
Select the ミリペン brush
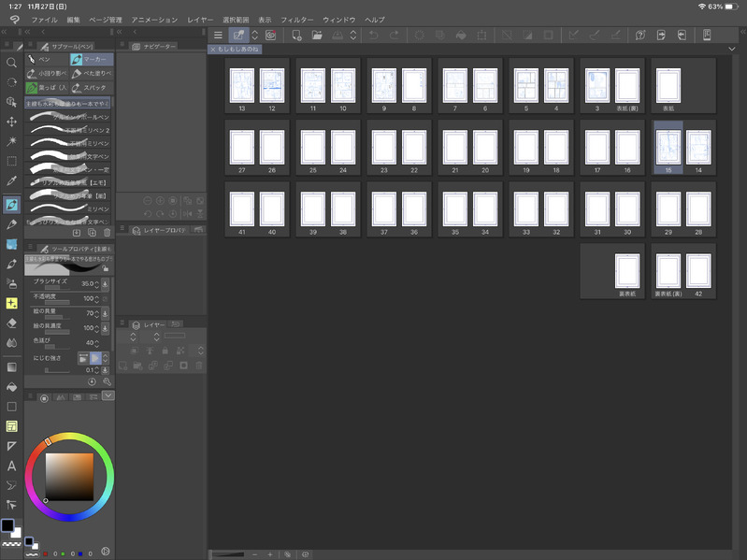[67, 208]
